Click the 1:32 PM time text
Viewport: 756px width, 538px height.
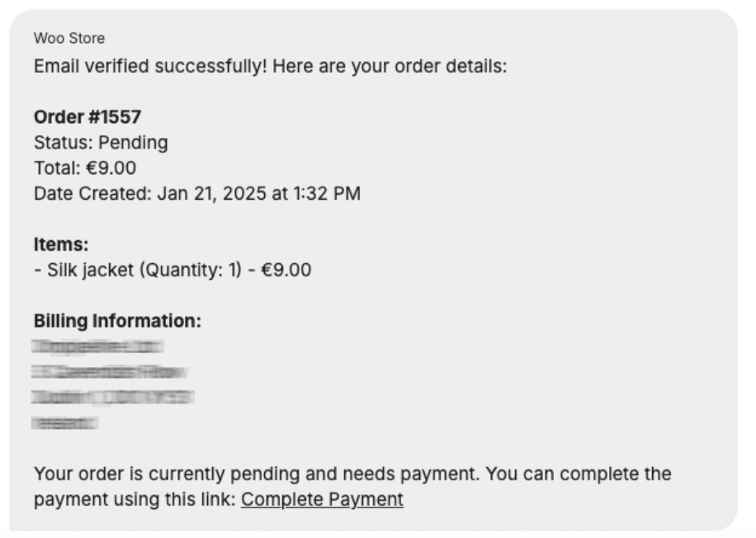327,194
